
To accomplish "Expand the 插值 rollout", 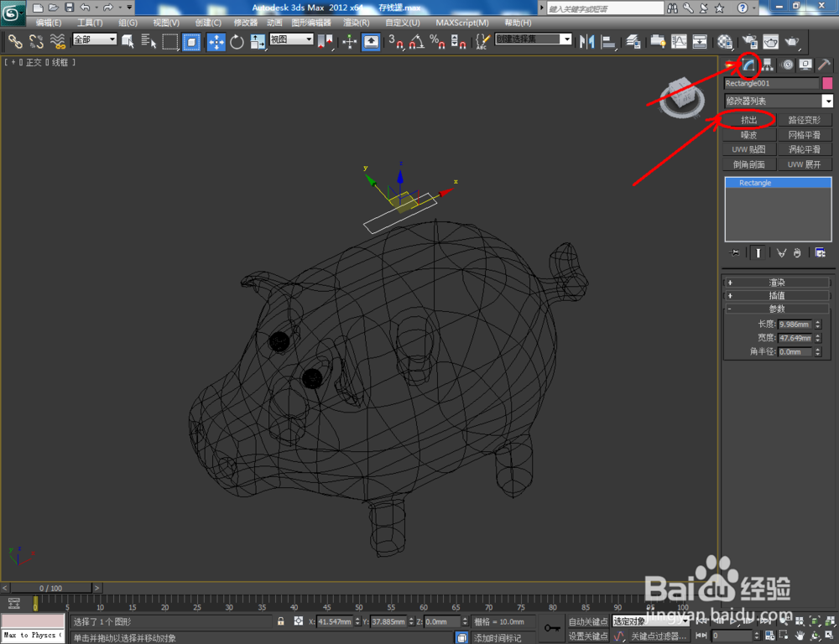I will pyautogui.click(x=777, y=295).
